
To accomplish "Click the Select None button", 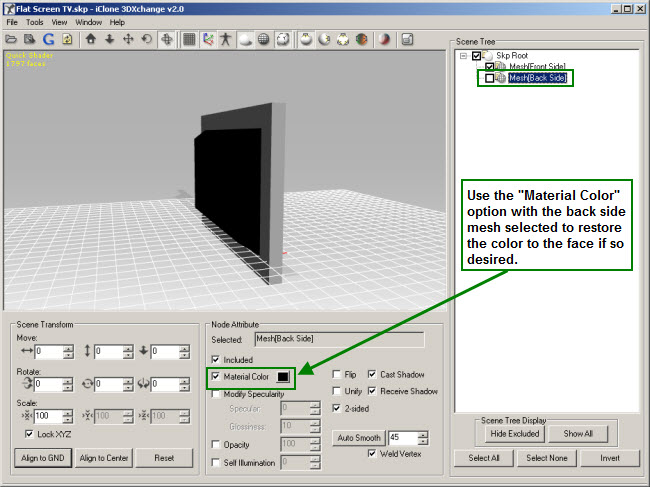I will 547,458.
